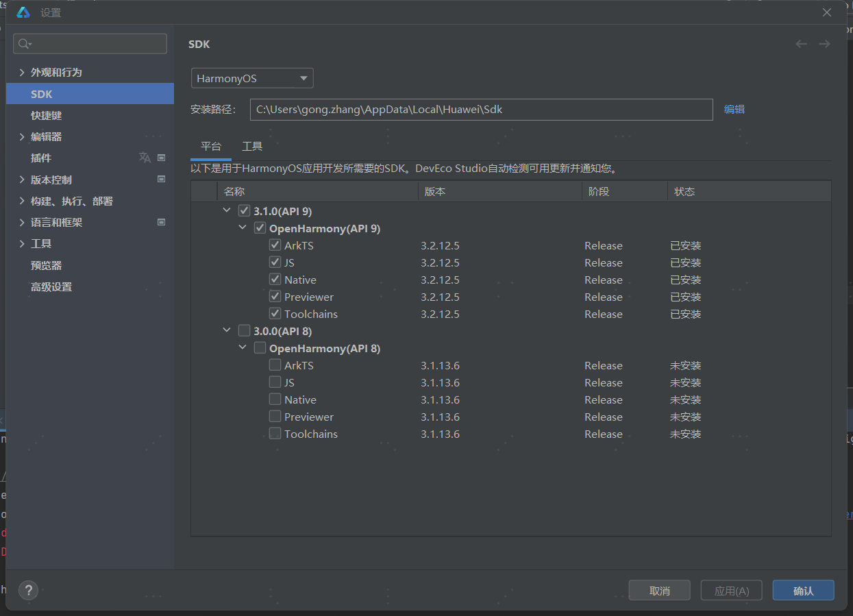Focus the settings search field
This screenshot has width=853, height=616.
pyautogui.click(x=90, y=44)
